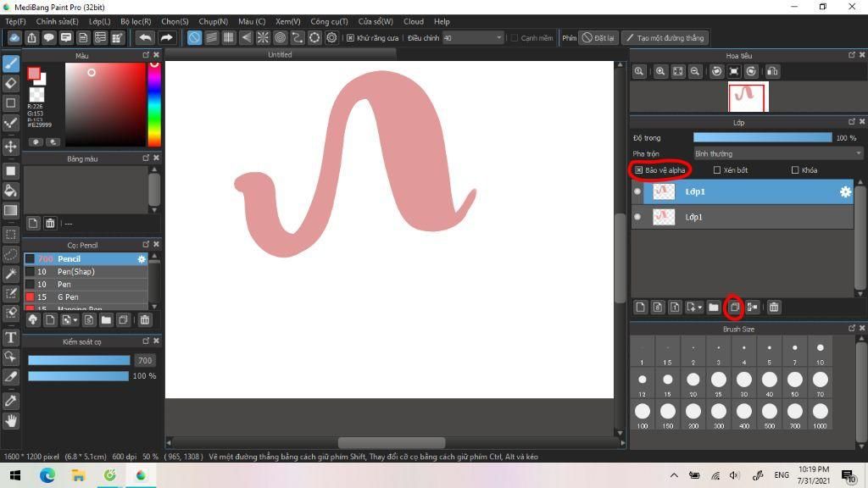Click the navigator preview thumbnail

tap(748, 97)
